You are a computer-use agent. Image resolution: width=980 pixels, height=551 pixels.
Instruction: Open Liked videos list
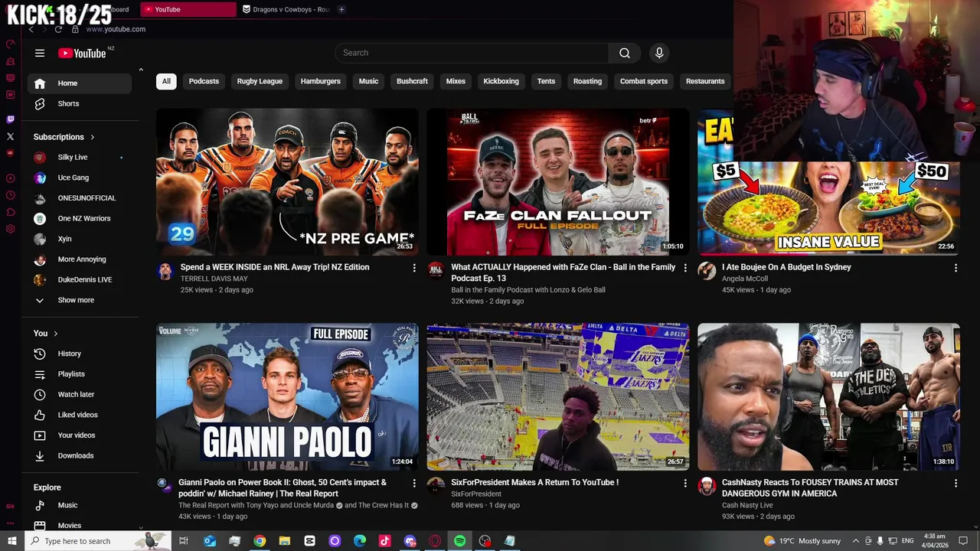(x=80, y=415)
